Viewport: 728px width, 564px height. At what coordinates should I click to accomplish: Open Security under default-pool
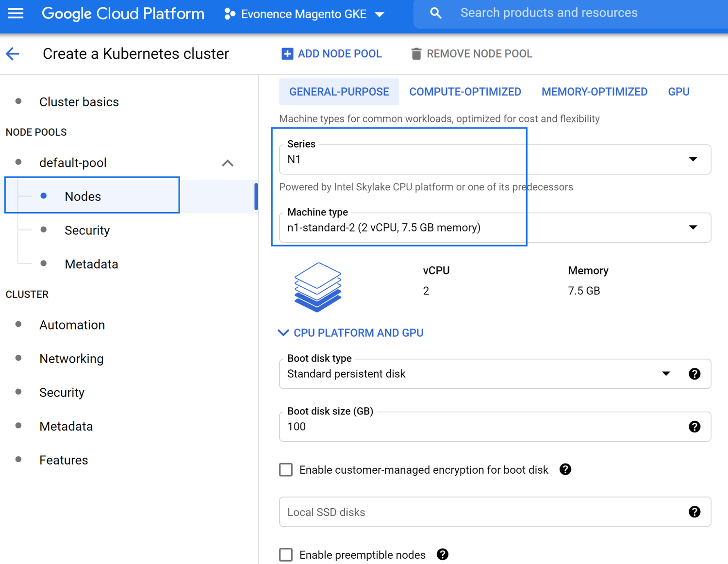[x=87, y=230]
